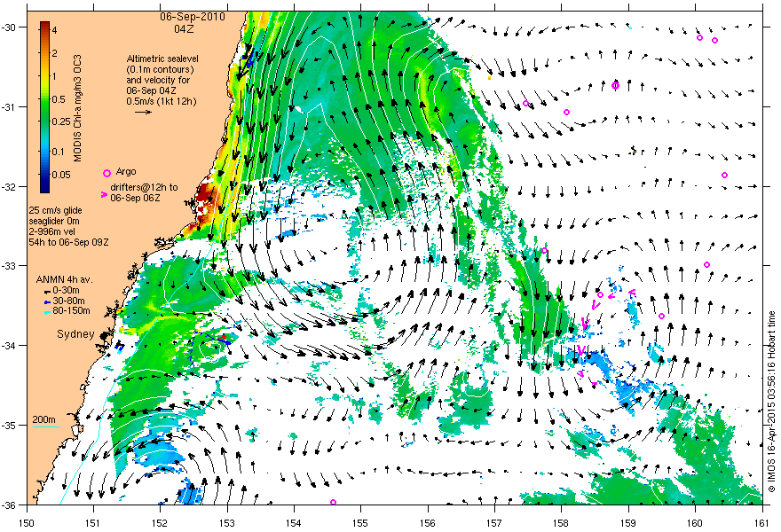This screenshot has width=781, height=532.
Task: Click the 'MODIS Chl-a mg/m3 OC3' vertical label
Action: 77,108
